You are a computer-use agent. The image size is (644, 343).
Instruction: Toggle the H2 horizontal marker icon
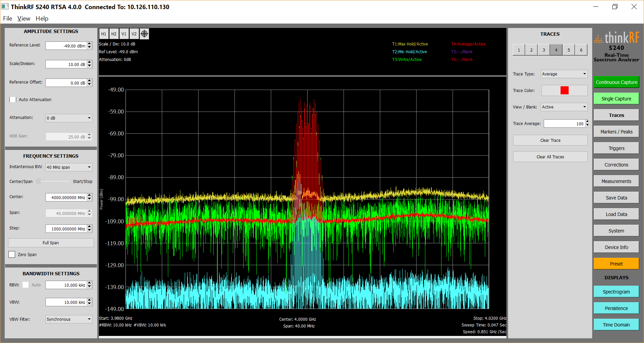click(114, 34)
